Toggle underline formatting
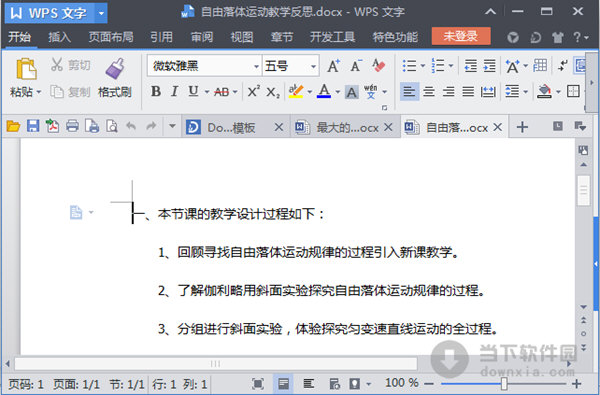The height and width of the screenshot is (395, 600). pos(193,91)
